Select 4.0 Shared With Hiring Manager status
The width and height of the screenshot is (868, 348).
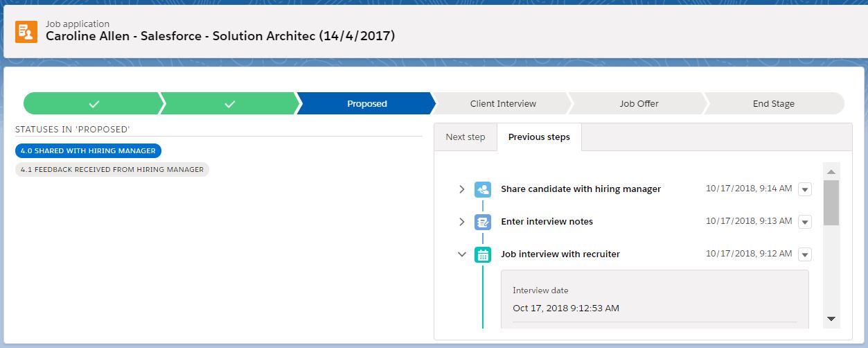tap(88, 150)
